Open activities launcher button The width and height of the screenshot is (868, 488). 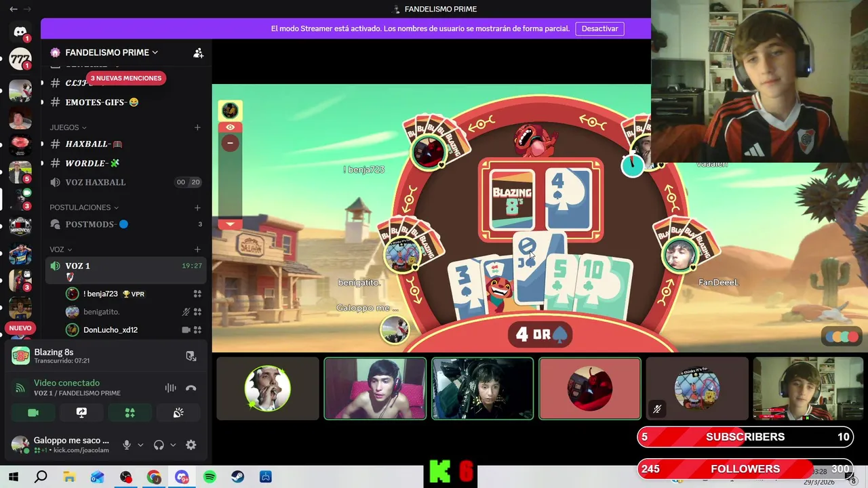(130, 413)
